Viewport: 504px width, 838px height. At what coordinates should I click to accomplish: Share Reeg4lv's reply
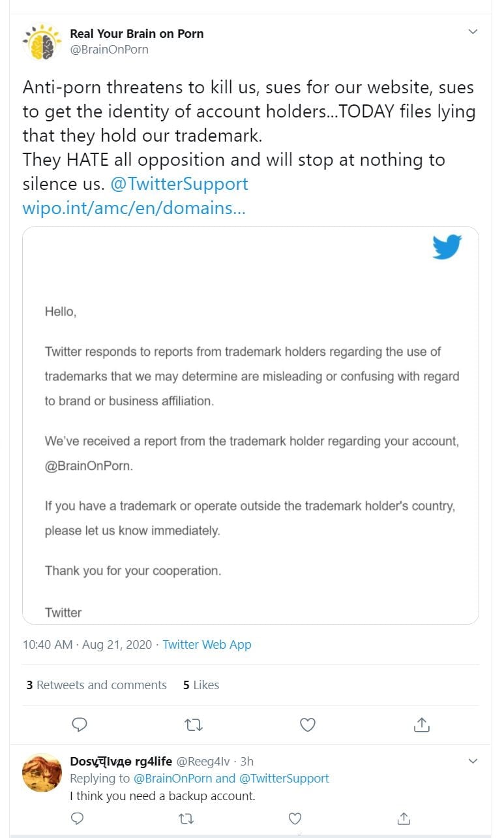click(x=404, y=818)
